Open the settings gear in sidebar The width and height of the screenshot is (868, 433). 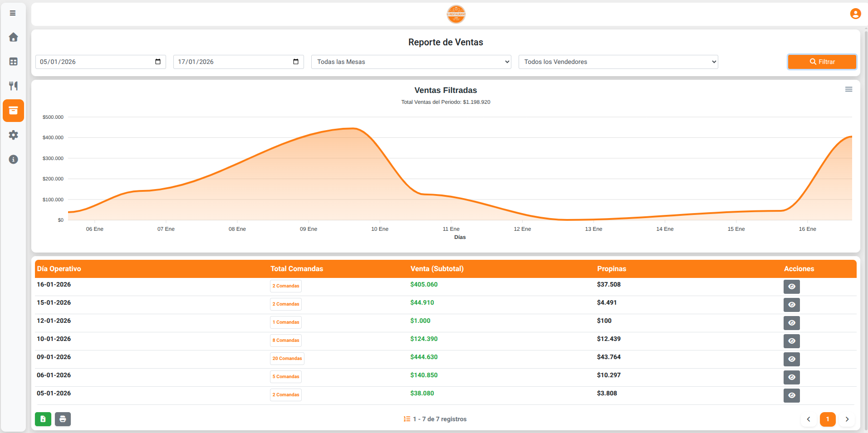click(13, 135)
